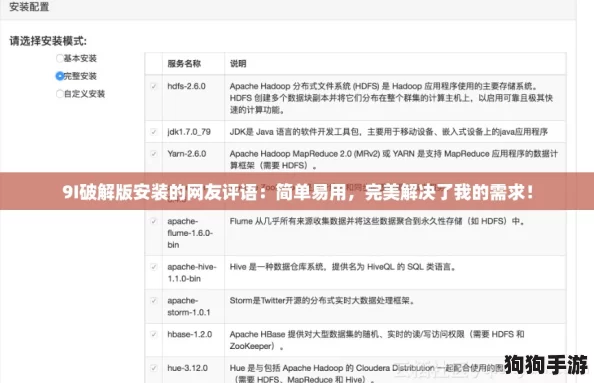The height and width of the screenshot is (383, 594).
Task: Toggle the Yarn-2.6.0 service checkbox
Action: [x=153, y=154]
